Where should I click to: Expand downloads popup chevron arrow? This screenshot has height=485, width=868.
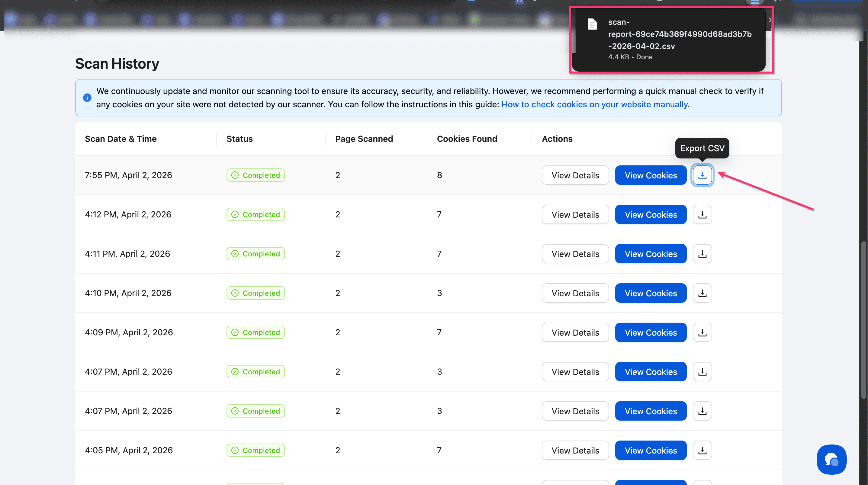click(x=770, y=20)
